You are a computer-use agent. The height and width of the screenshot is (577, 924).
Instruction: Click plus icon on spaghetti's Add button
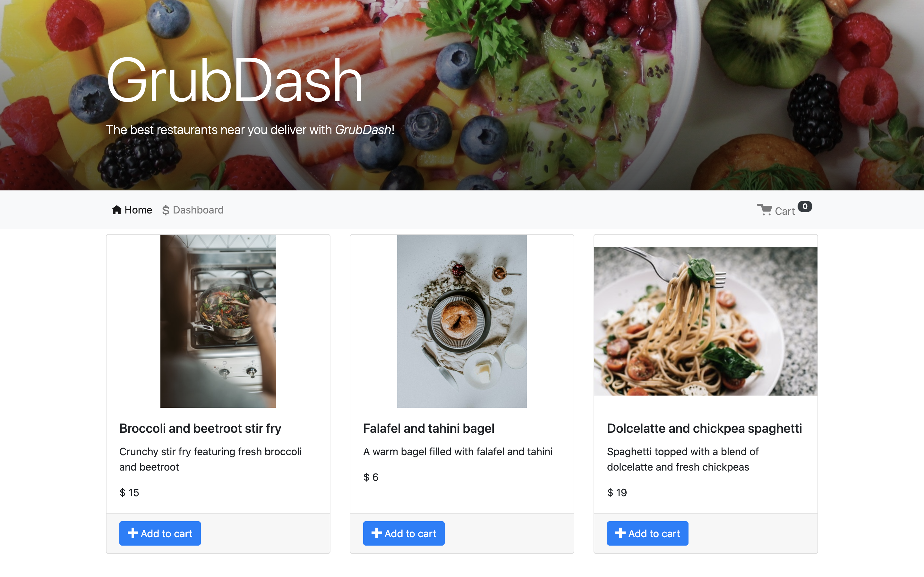[620, 533]
